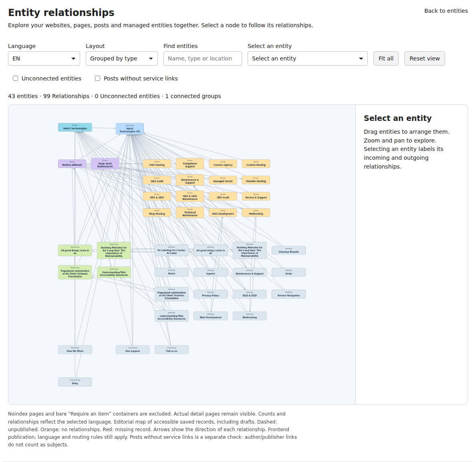This screenshot has width=476, height=462.
Task: Choose the orange Webhosting service node
Action: 256,213
